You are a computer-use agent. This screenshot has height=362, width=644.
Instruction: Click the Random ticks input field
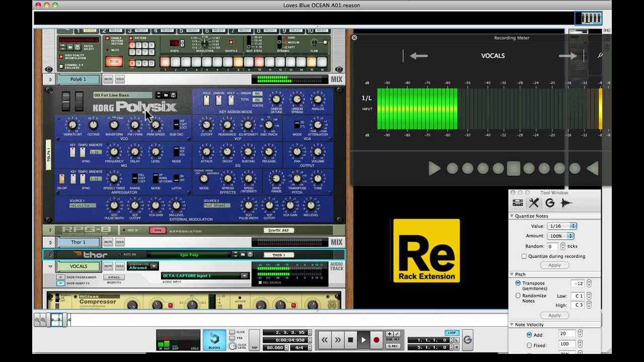tap(553, 246)
